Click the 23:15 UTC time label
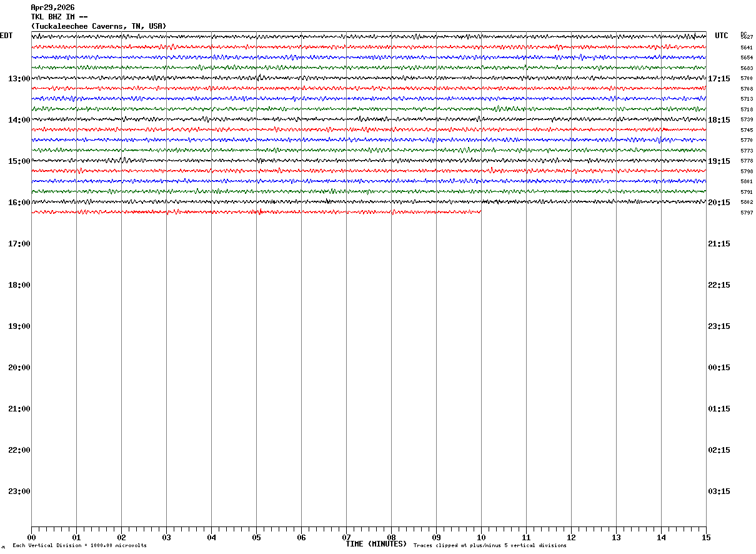This screenshot has width=756, height=554. tap(719, 326)
